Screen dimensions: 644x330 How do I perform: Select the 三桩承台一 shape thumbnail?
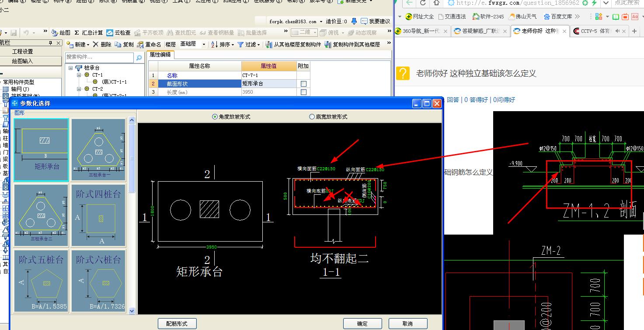(98, 150)
